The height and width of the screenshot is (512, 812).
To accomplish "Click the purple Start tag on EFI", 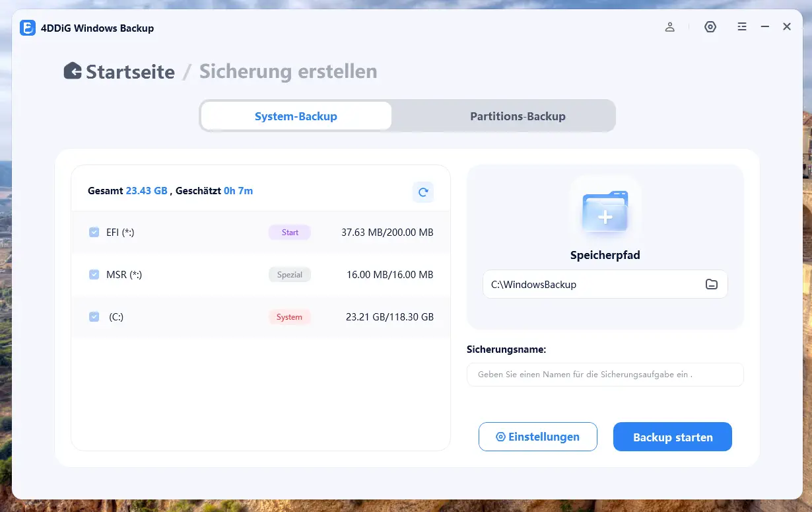I will click(x=290, y=233).
